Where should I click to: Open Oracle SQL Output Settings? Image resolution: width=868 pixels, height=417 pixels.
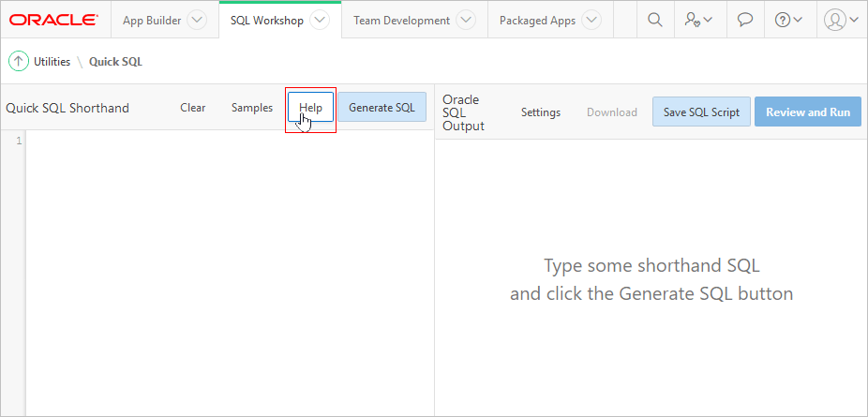[541, 112]
